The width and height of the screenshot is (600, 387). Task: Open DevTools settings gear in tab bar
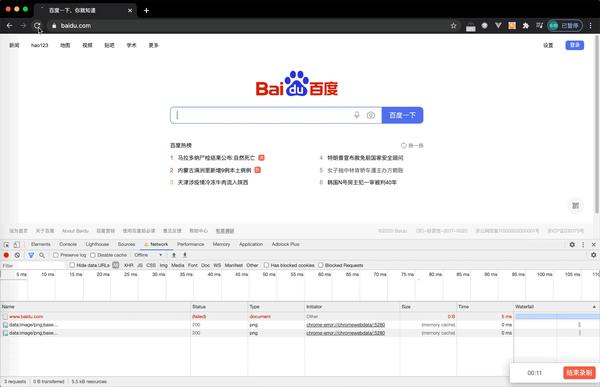[x=572, y=244]
